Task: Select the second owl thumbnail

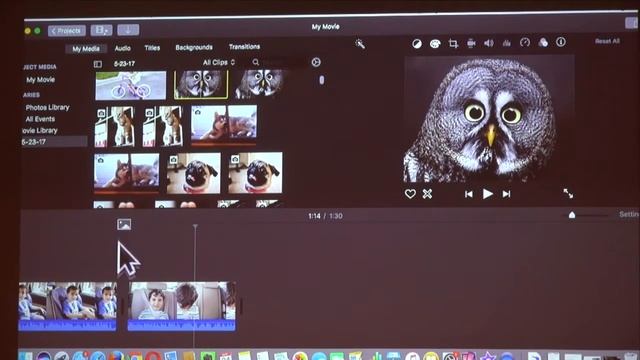Action: (x=259, y=84)
